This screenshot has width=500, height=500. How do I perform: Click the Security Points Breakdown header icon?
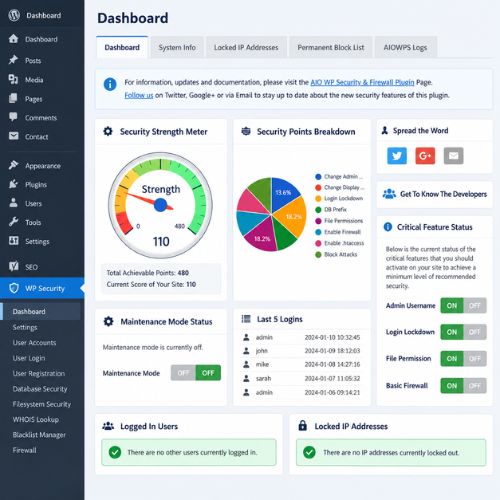pos(246,131)
